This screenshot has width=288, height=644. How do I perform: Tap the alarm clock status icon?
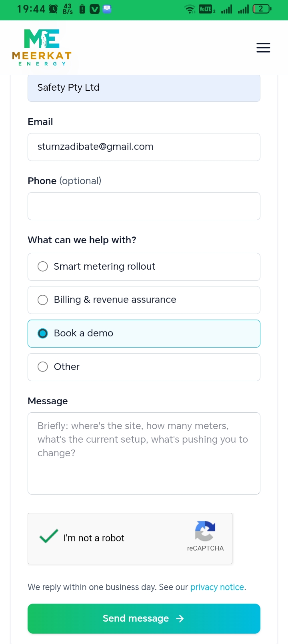pos(53,9)
